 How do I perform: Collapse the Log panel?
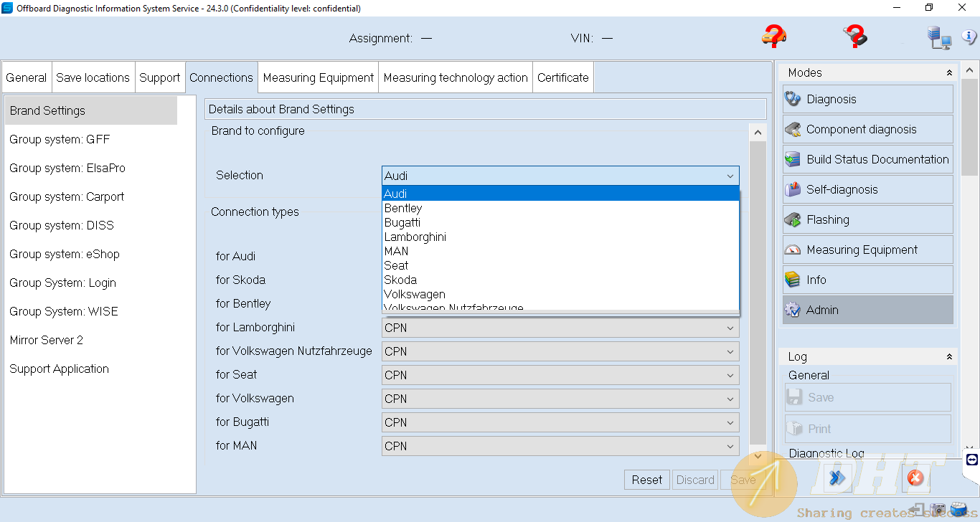[949, 357]
